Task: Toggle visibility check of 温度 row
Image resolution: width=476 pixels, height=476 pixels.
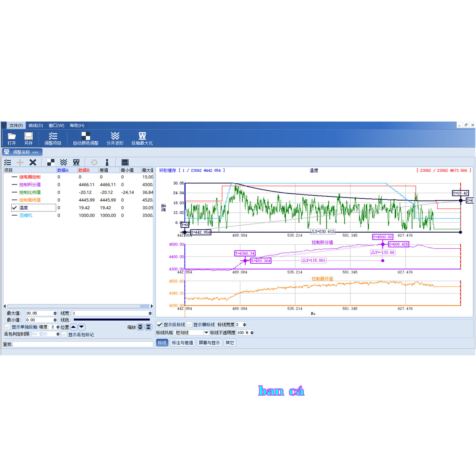Action: point(14,208)
